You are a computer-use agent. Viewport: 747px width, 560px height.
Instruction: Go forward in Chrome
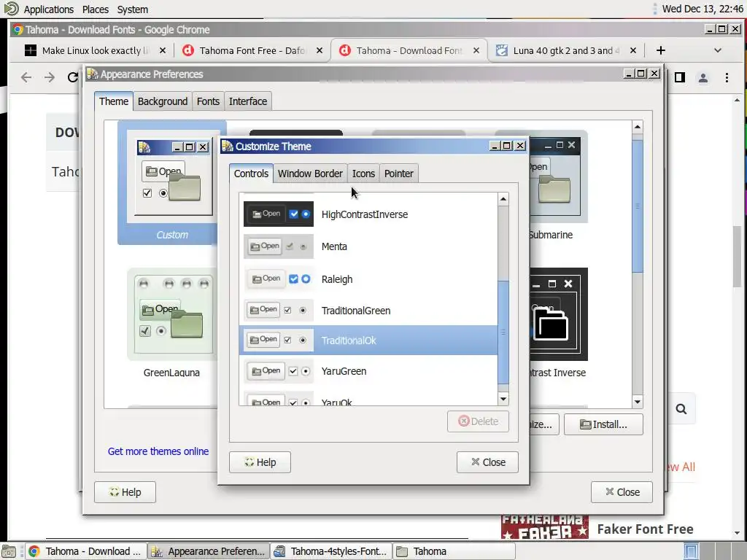tap(50, 77)
